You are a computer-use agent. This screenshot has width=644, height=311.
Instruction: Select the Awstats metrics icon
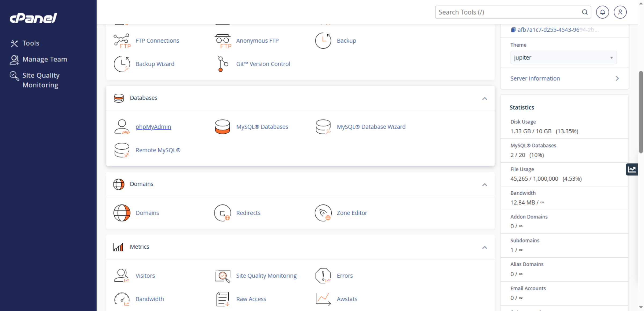pyautogui.click(x=323, y=299)
